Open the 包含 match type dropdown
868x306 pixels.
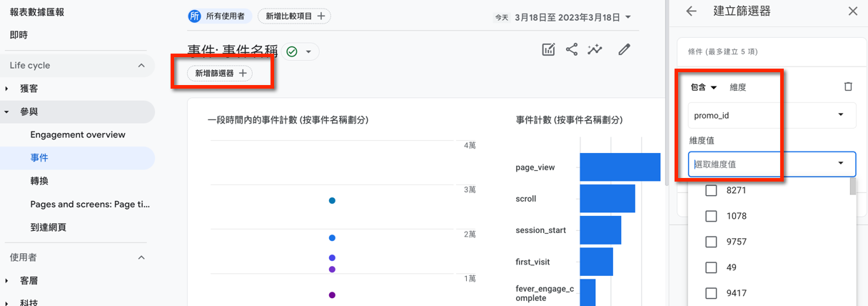703,87
